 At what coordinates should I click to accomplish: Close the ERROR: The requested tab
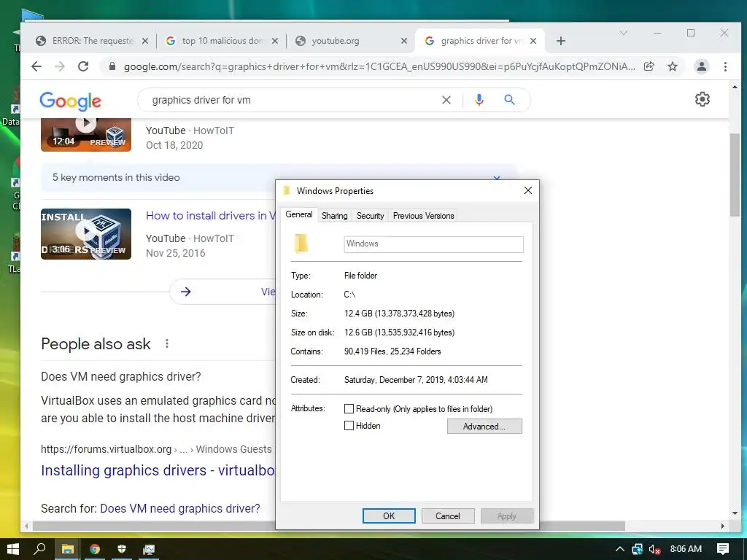coord(145,41)
